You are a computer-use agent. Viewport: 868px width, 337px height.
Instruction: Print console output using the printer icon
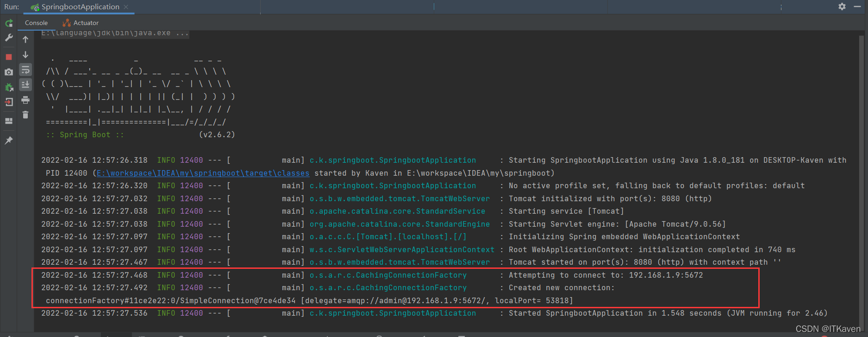[25, 100]
